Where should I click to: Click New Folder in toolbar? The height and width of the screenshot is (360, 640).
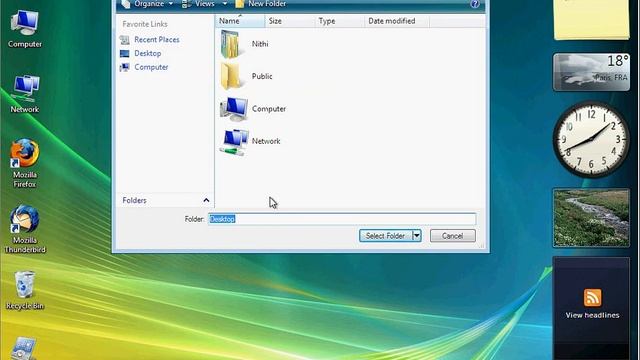point(260,4)
